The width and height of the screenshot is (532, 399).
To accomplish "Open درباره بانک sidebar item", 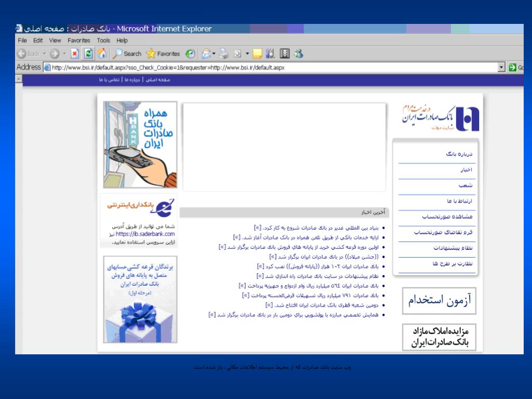I will point(459,154).
